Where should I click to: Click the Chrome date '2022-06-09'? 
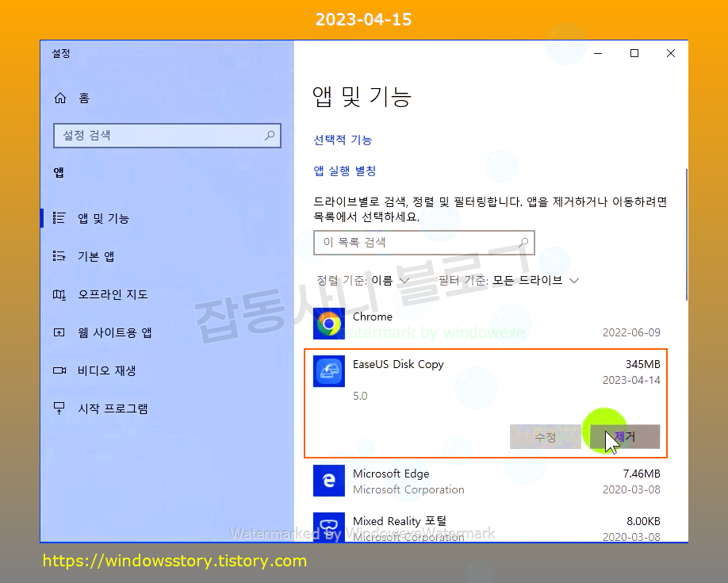click(x=631, y=332)
